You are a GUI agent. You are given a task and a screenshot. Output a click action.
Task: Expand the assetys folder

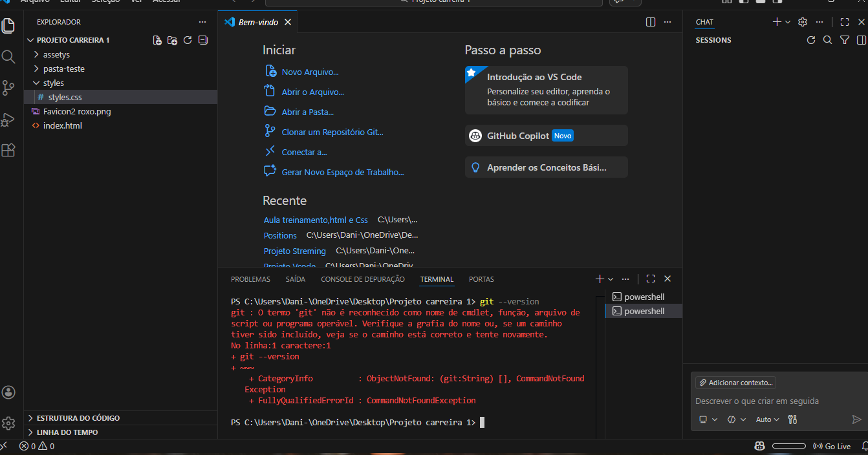(56, 55)
